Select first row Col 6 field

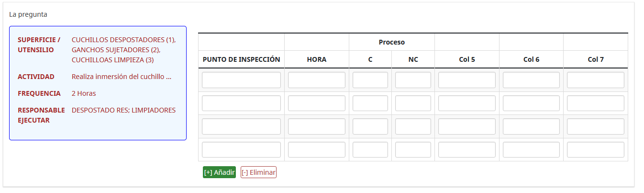pyautogui.click(x=531, y=80)
